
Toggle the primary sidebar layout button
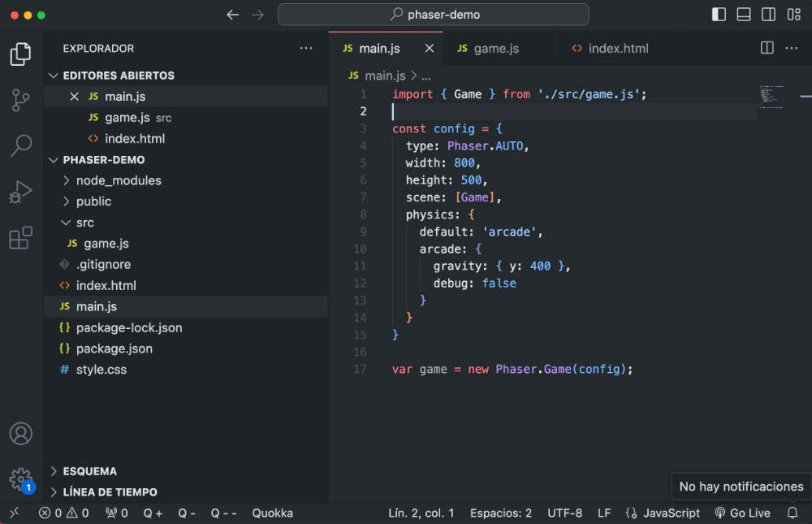[719, 15]
